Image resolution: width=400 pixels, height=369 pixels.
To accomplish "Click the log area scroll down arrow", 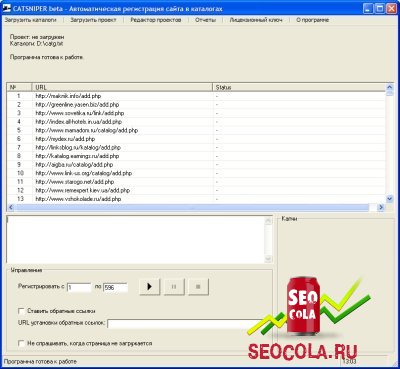I will [x=268, y=259].
